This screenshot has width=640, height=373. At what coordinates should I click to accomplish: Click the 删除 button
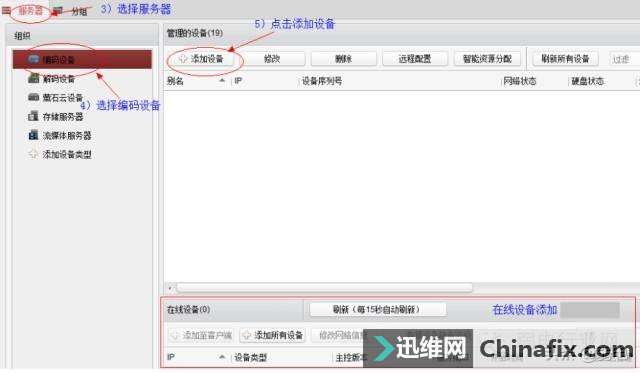click(x=343, y=59)
